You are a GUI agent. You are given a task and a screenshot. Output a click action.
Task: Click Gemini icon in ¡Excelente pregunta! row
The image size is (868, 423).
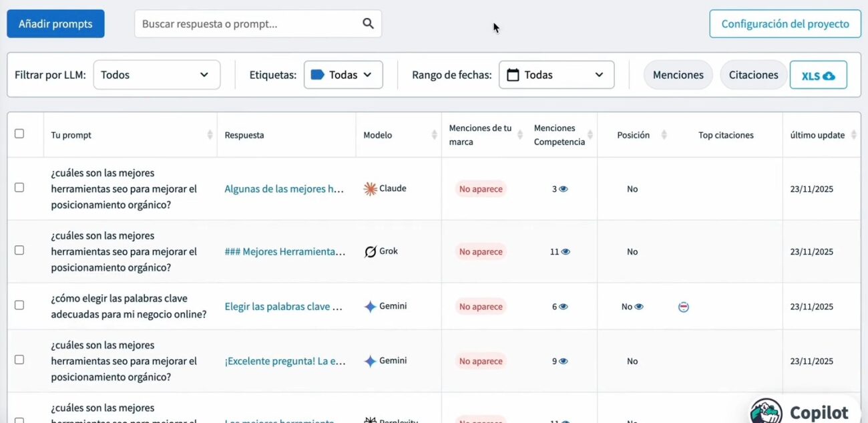[370, 361]
